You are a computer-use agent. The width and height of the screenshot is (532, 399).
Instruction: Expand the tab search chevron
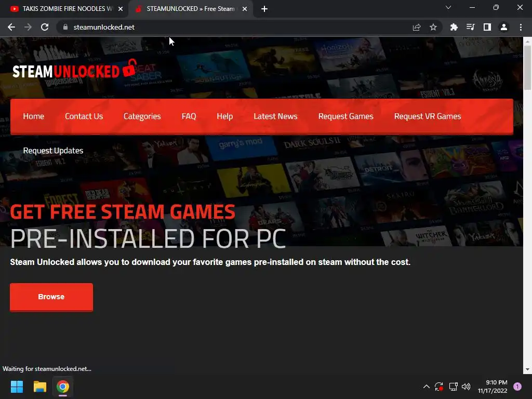point(448,7)
